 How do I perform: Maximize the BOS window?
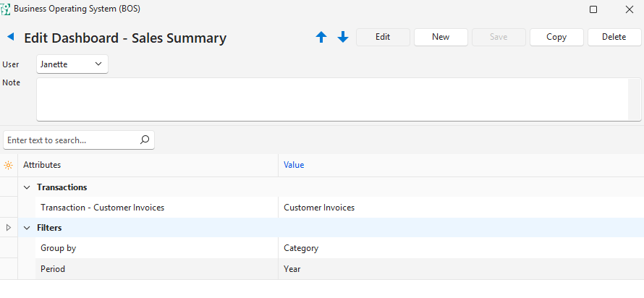coord(593,9)
